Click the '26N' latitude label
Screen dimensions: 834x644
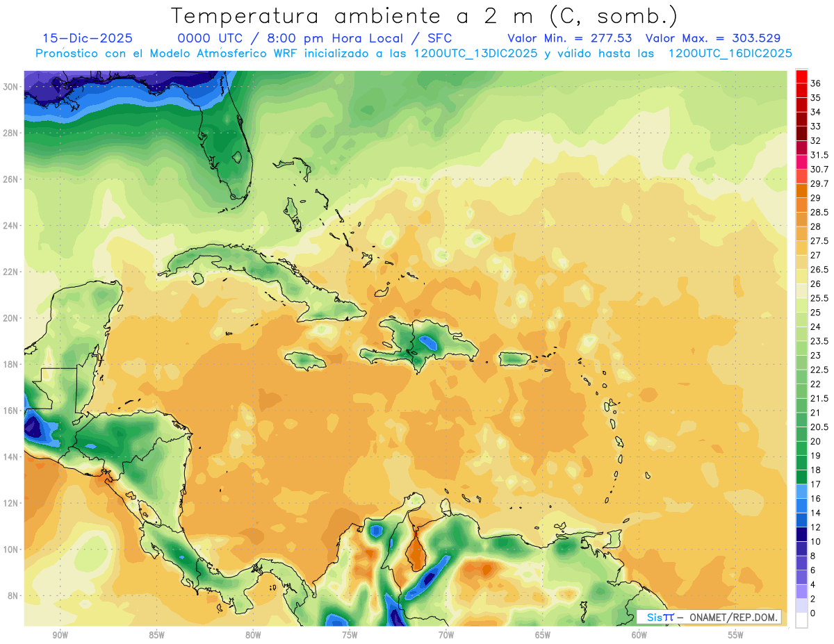tap(11, 179)
